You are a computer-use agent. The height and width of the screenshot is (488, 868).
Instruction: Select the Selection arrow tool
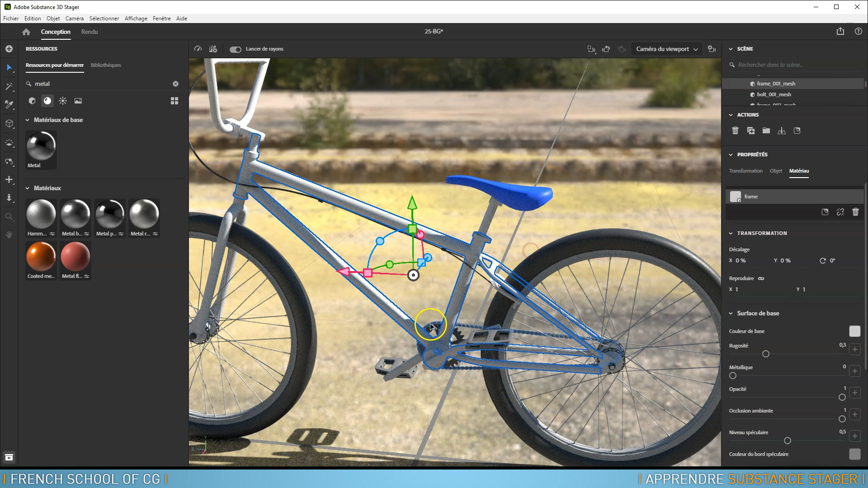(9, 68)
